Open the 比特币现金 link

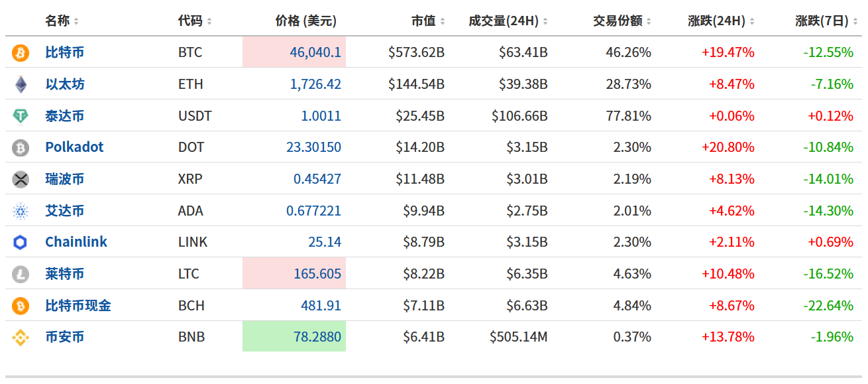[x=78, y=306]
